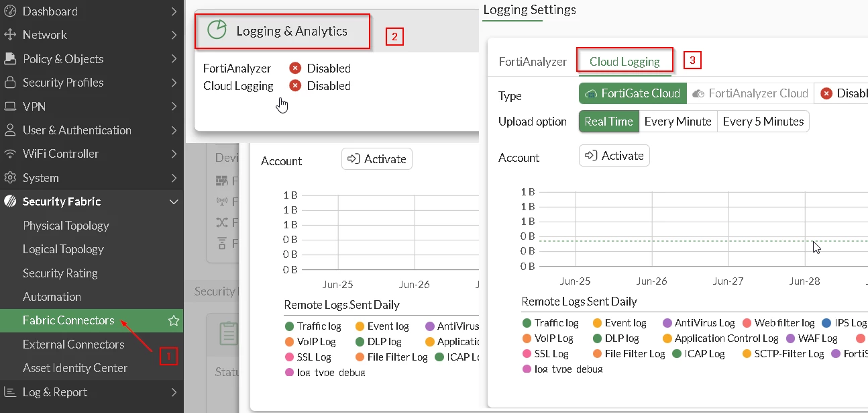Expand the Security Profiles chevron
This screenshot has width=868, height=413.
(174, 83)
